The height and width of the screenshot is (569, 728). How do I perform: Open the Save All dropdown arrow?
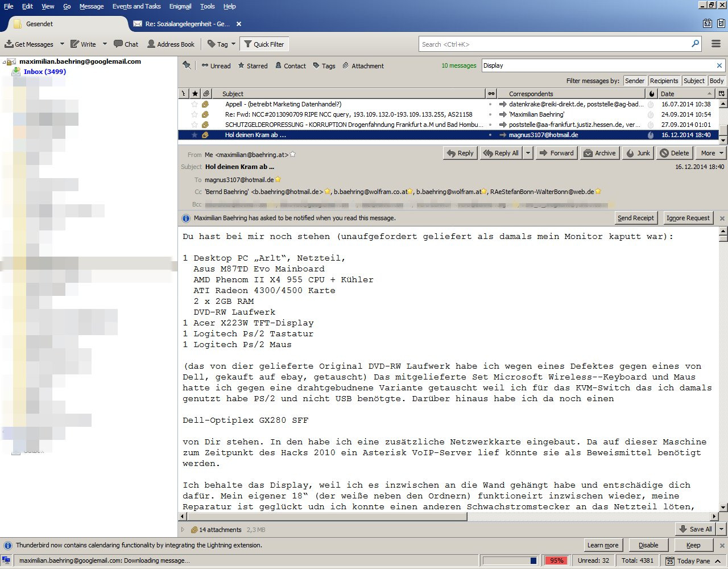[721, 529]
